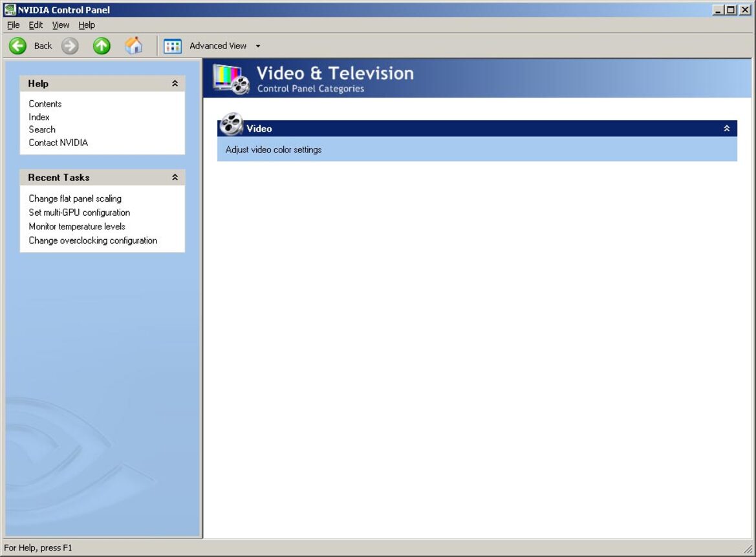Open Change flat panel scaling task
The width and height of the screenshot is (756, 557).
coord(75,198)
